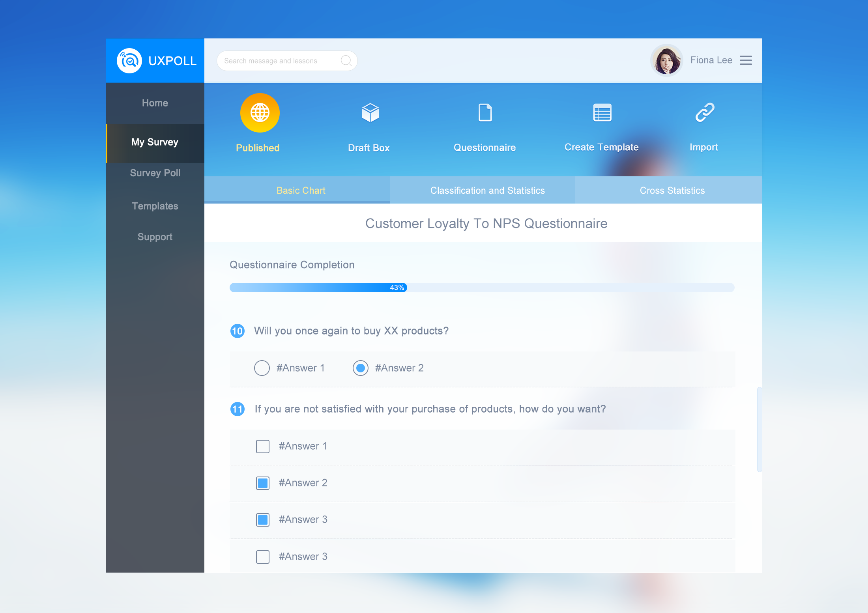Switch to Cross Statistics tab
868x613 pixels.
coord(672,191)
